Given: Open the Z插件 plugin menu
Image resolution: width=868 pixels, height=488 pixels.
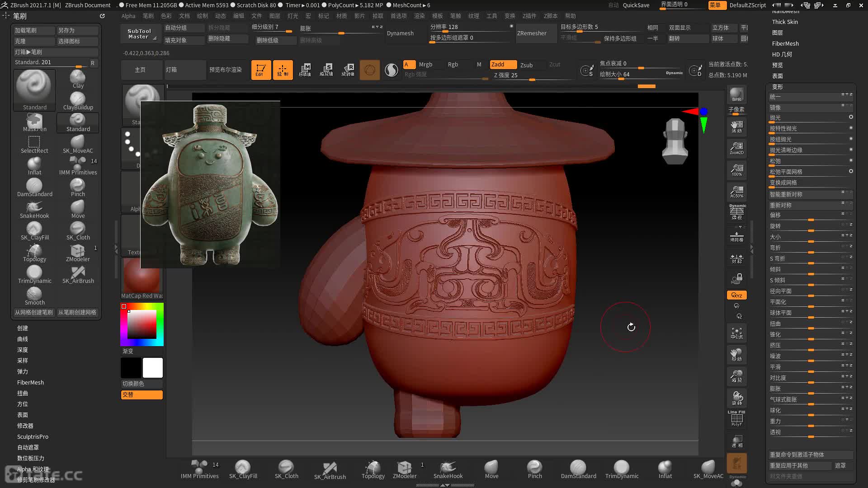Looking at the screenshot, I should point(529,16).
